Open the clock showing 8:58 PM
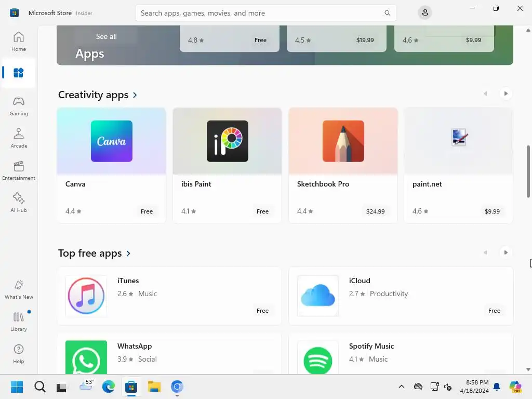Screen dimensions: 532x399 point(474,387)
